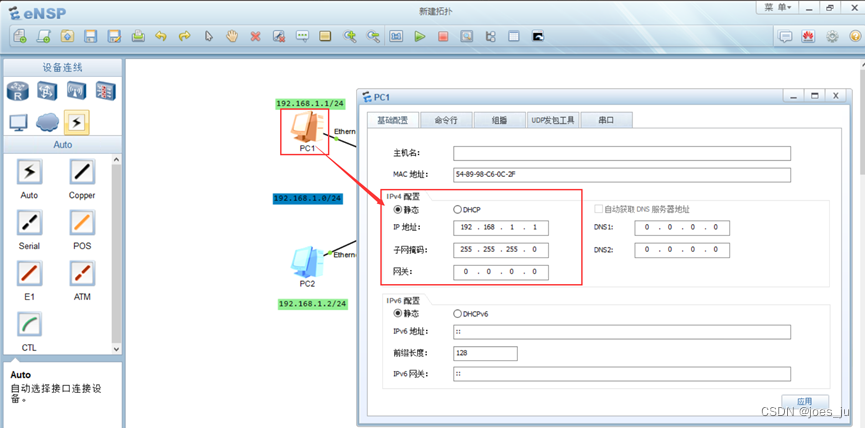Viewport: 865px width, 428px height.
Task: Visit the Huawei website via the logo icon
Action: 809,37
